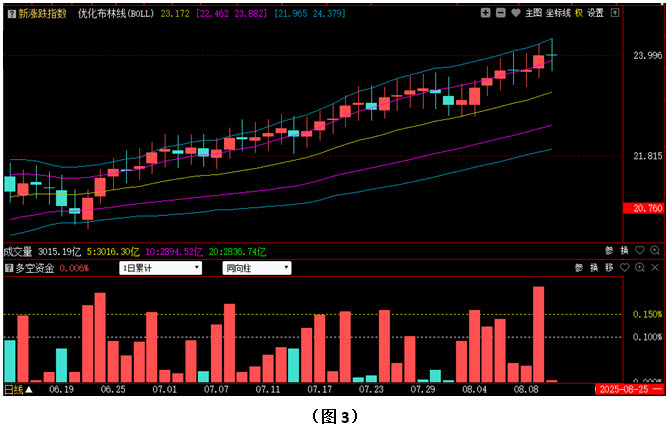Screen dimensions: 670x439
Task: Click the red 20.760 price tag on axis
Action: 645,209
